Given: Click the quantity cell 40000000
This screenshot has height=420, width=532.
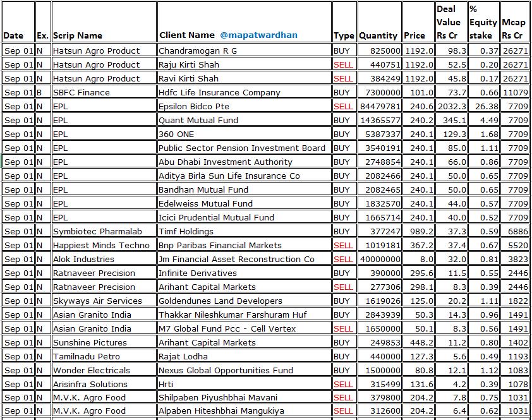Looking at the screenshot, I should (379, 259).
